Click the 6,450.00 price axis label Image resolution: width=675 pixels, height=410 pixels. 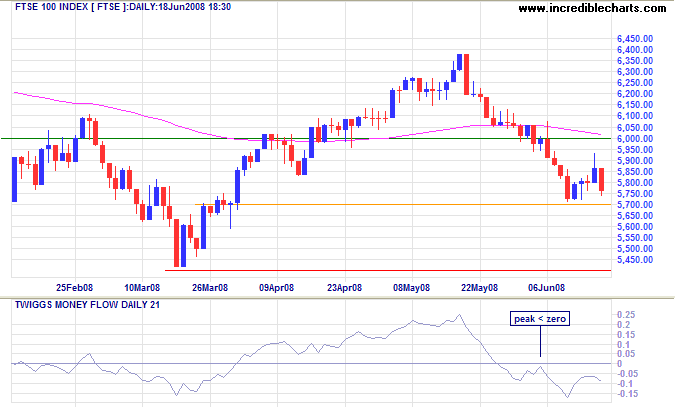click(x=635, y=39)
